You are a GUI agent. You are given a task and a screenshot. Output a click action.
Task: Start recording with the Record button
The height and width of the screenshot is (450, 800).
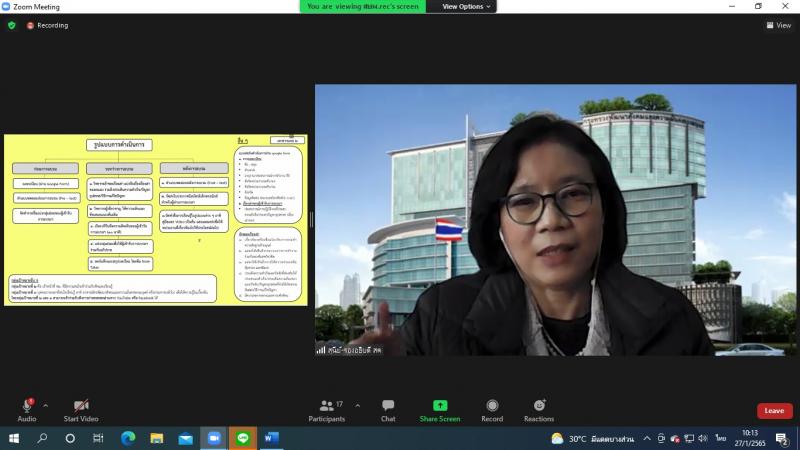(492, 411)
